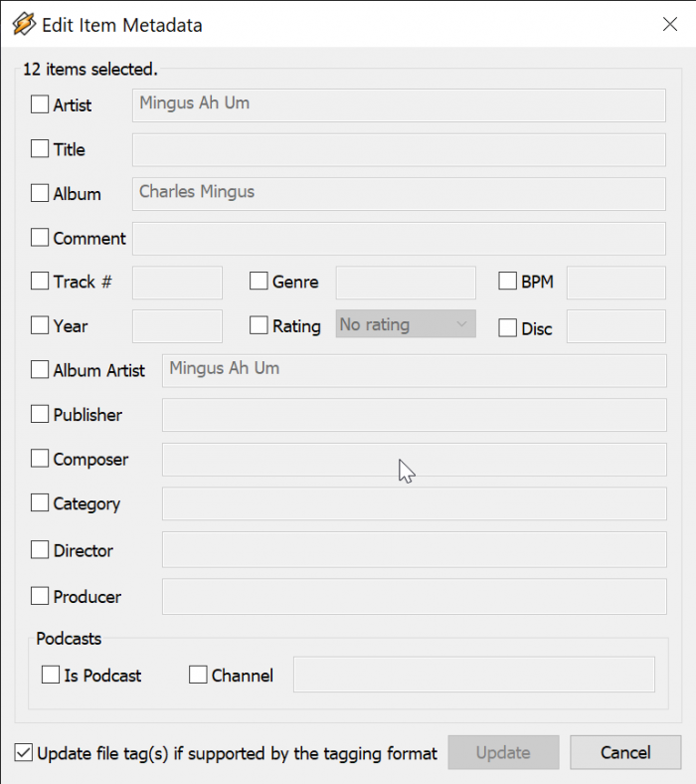
Task: Check the Track # checkbox
Action: click(x=40, y=282)
